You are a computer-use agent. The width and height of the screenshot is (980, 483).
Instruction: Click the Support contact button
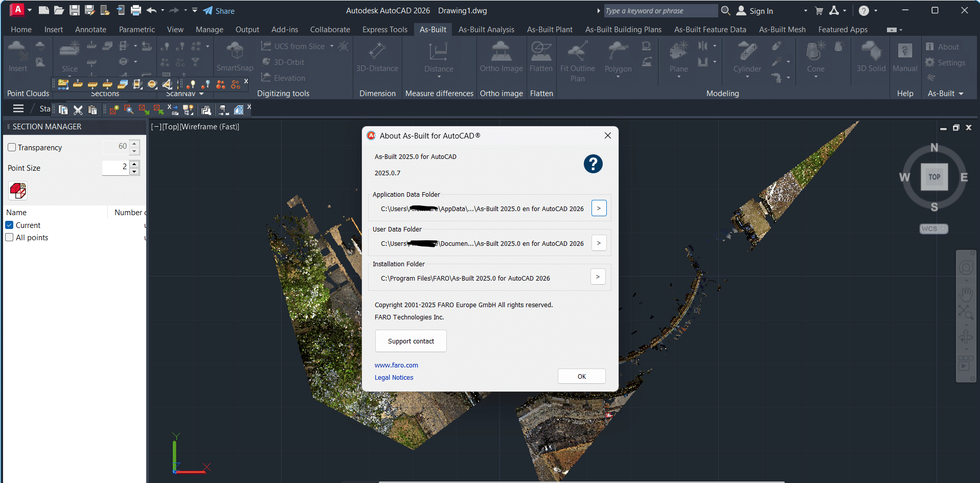411,341
